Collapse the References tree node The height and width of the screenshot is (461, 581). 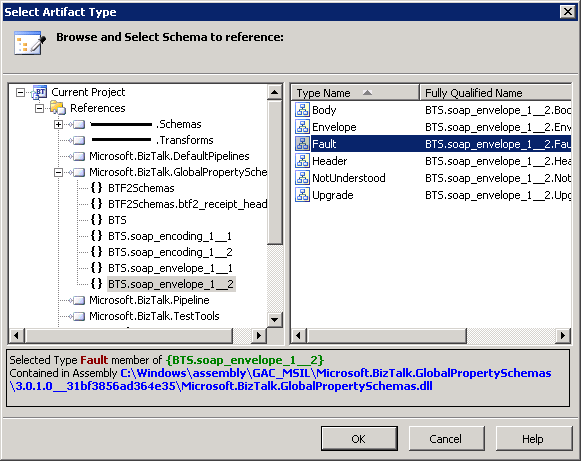(x=40, y=108)
